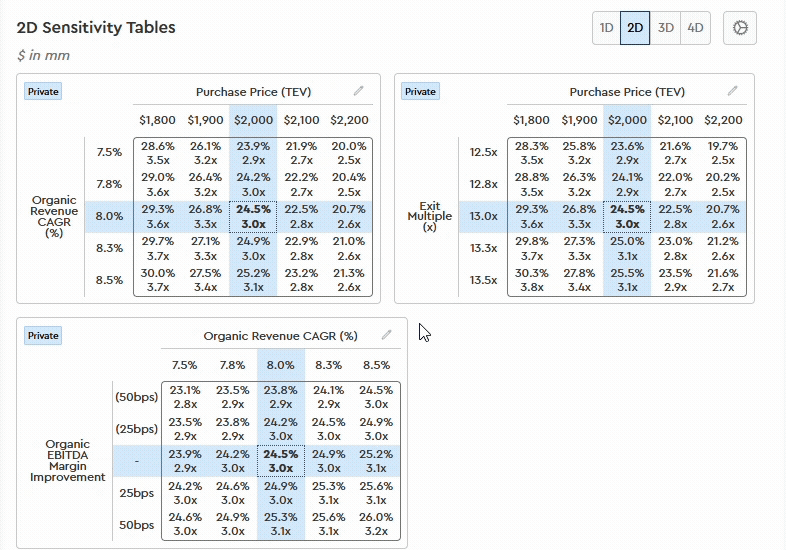Image resolution: width=786 pixels, height=550 pixels.
Task: Select the 8.0% Organic Revenue CAGR row
Action: click(x=109, y=216)
